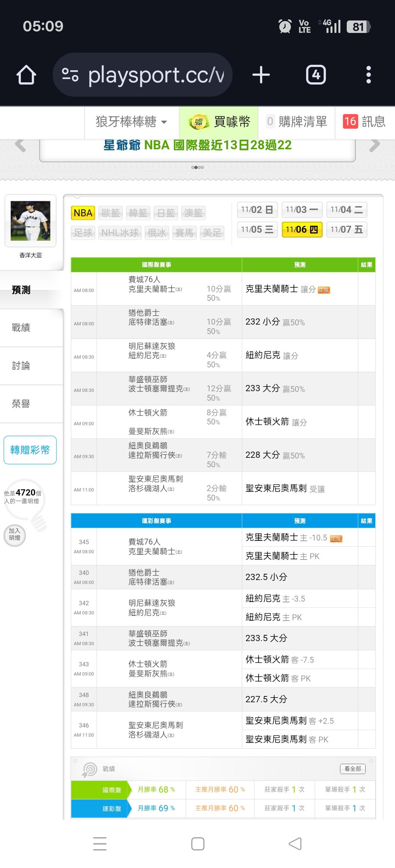Open the 討論 sidebar tab
Image resolution: width=395 pixels, height=868 pixels.
21,366
